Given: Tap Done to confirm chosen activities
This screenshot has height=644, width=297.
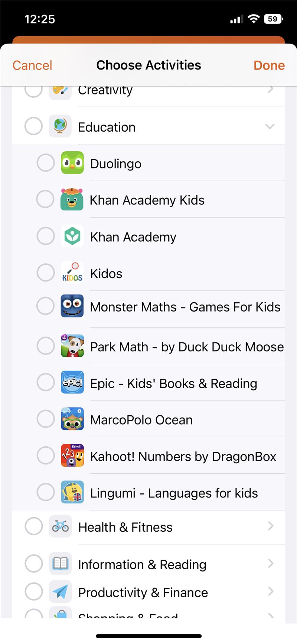Looking at the screenshot, I should pyautogui.click(x=269, y=65).
